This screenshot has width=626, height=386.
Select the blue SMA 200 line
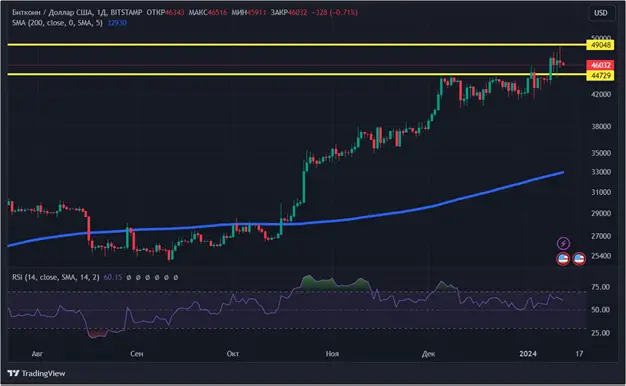[285, 224]
